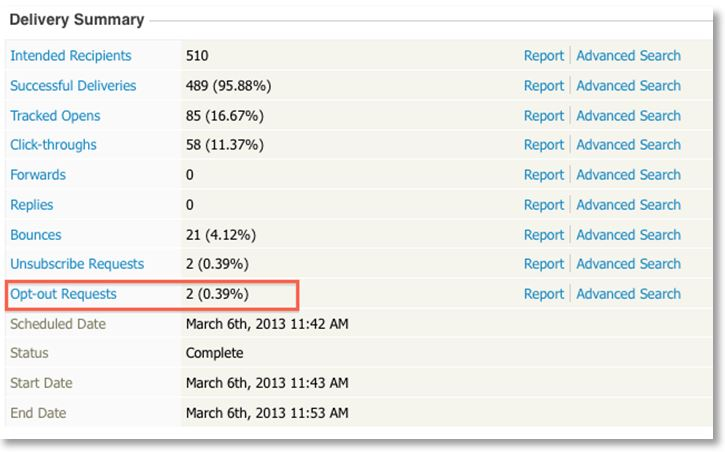Open the Forwards link
725x452 pixels.
coord(38,175)
